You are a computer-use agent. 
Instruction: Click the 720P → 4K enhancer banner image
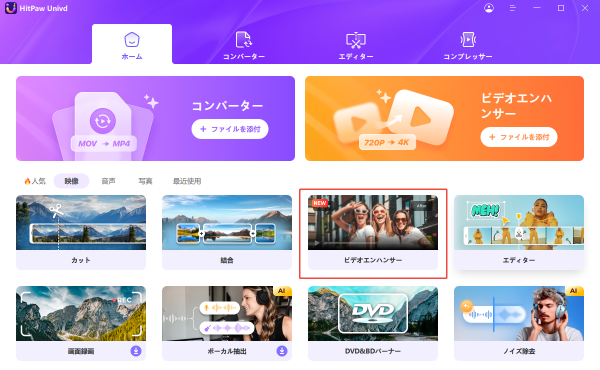click(x=393, y=120)
